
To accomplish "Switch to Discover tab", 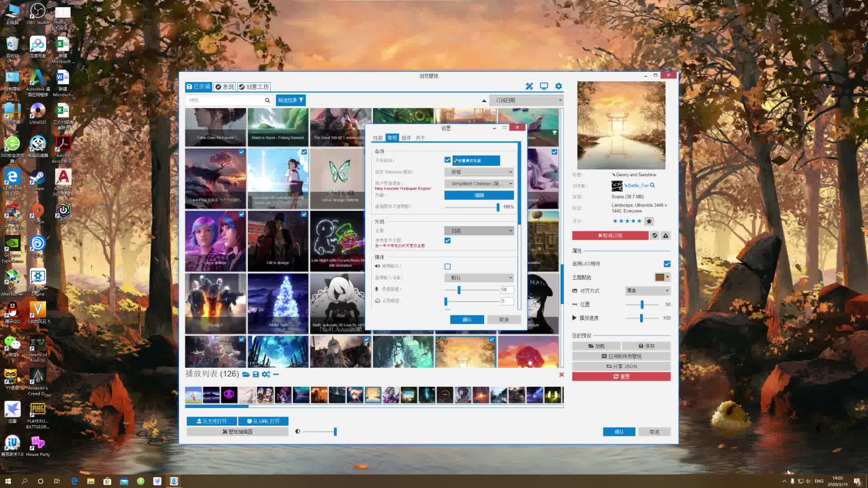I will (225, 87).
